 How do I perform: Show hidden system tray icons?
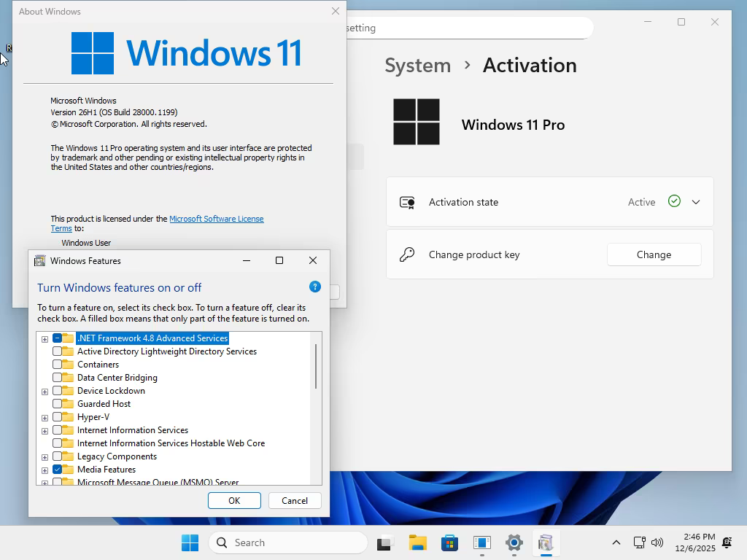click(616, 542)
